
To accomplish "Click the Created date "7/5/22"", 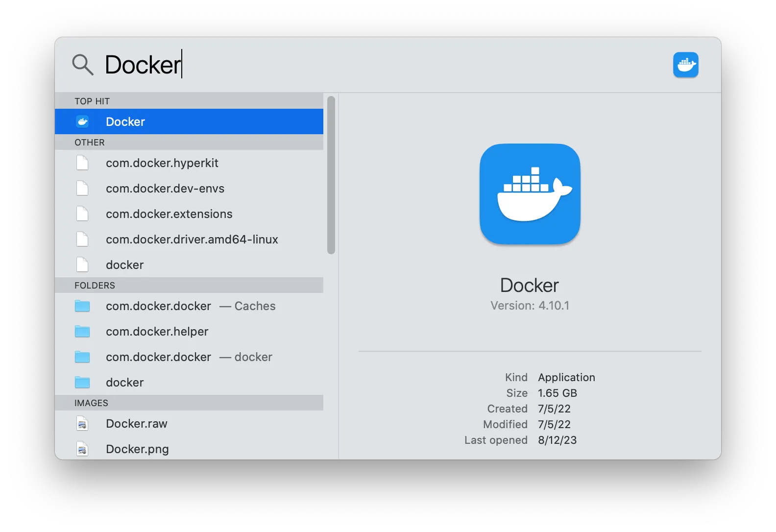I will [x=555, y=409].
